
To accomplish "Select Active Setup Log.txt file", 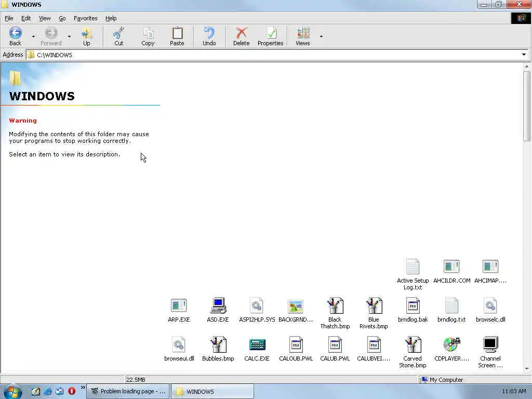I will [x=413, y=274].
